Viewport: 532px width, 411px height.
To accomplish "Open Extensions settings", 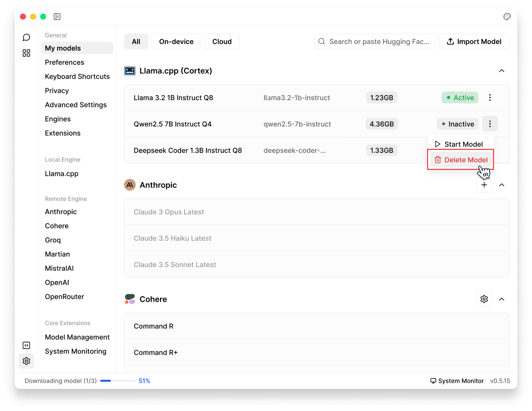I will coord(62,133).
